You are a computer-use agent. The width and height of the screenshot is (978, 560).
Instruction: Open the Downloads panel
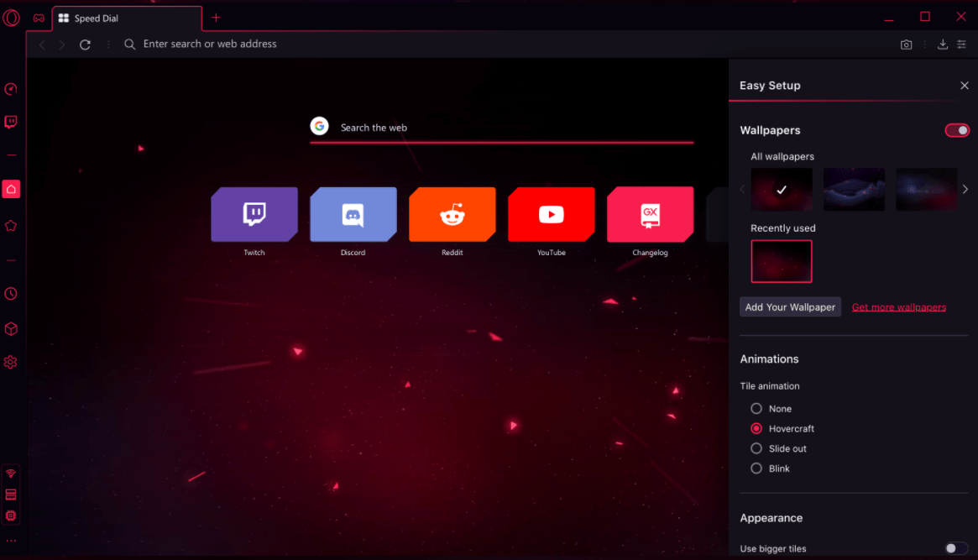tap(943, 44)
